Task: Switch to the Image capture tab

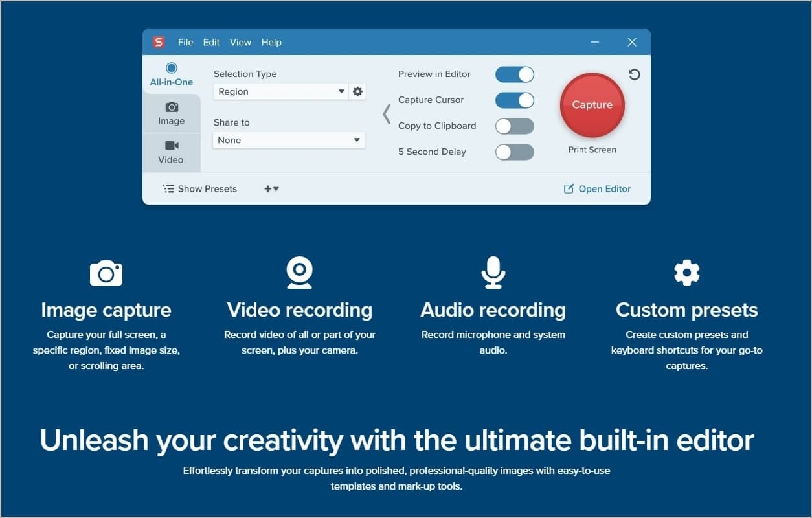Action: [172, 113]
